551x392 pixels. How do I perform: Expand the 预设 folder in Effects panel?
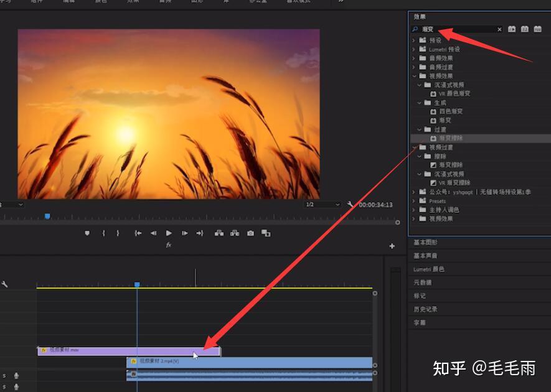(x=414, y=40)
